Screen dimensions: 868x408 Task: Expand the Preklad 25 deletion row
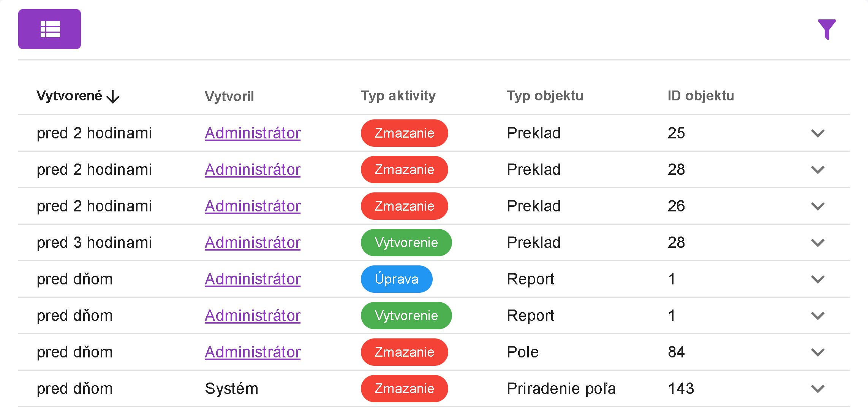[817, 133]
